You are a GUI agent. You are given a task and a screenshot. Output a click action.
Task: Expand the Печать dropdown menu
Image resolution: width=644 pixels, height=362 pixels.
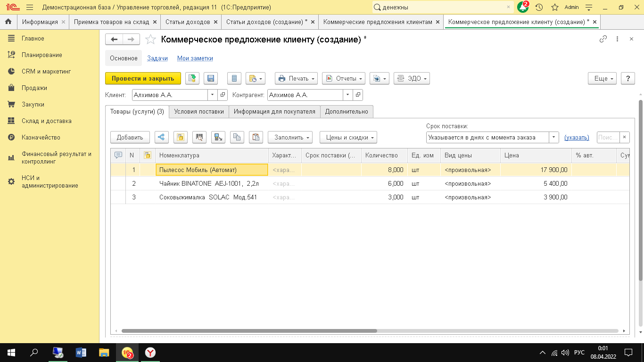coord(296,78)
